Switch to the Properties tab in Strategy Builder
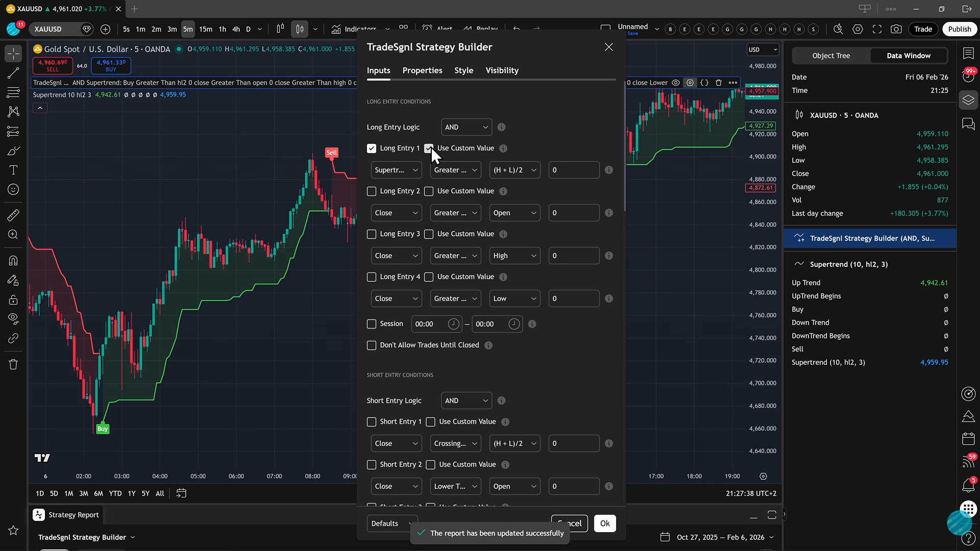 coord(422,70)
